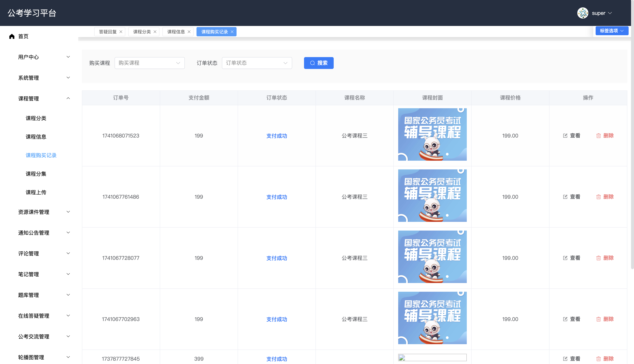This screenshot has height=364, width=634.
Task: Select 课程分集 in the sidebar
Action: coord(36,174)
